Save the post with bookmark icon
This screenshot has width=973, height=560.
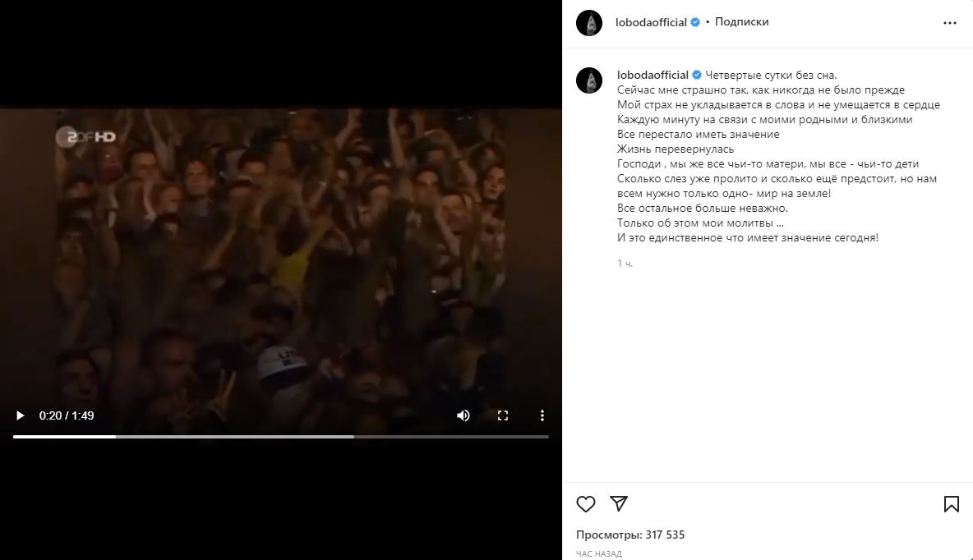(952, 503)
